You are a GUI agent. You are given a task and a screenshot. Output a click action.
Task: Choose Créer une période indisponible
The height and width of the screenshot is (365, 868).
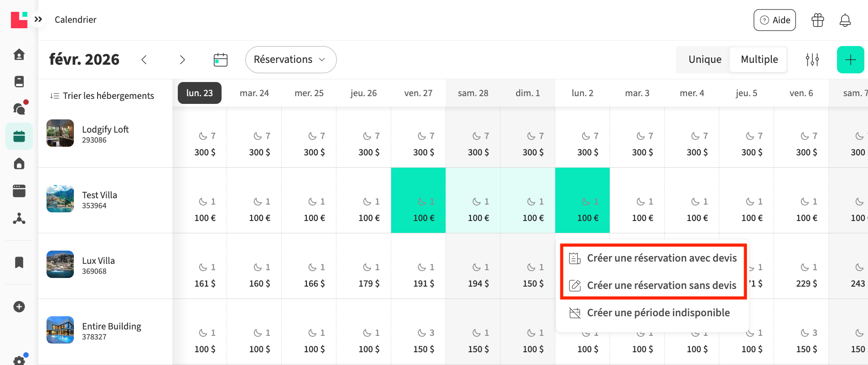pyautogui.click(x=658, y=313)
